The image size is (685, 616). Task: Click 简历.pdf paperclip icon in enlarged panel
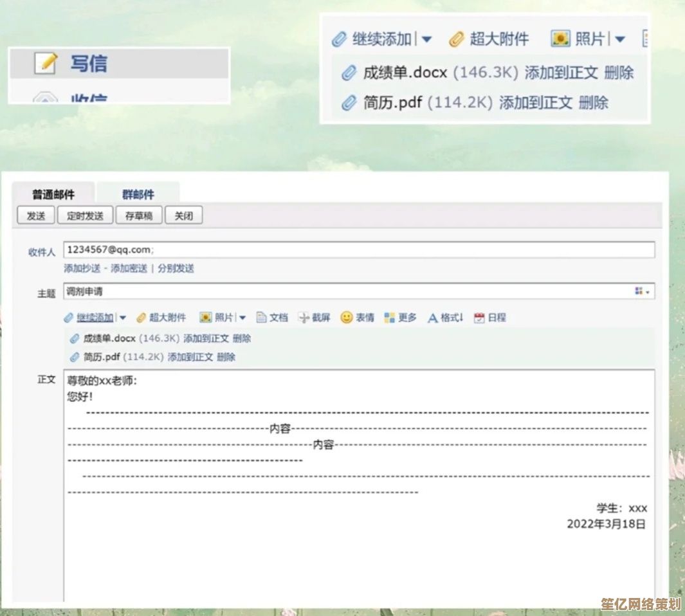tap(349, 103)
